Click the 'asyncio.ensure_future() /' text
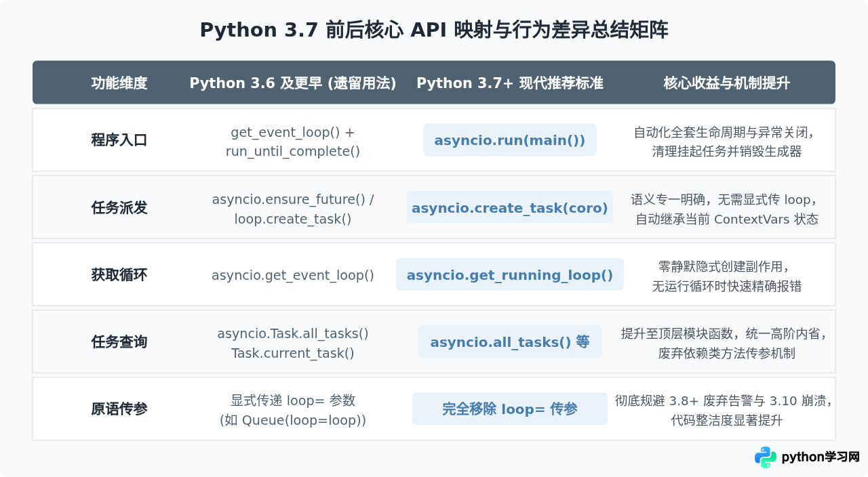The image size is (868, 477). (293, 199)
